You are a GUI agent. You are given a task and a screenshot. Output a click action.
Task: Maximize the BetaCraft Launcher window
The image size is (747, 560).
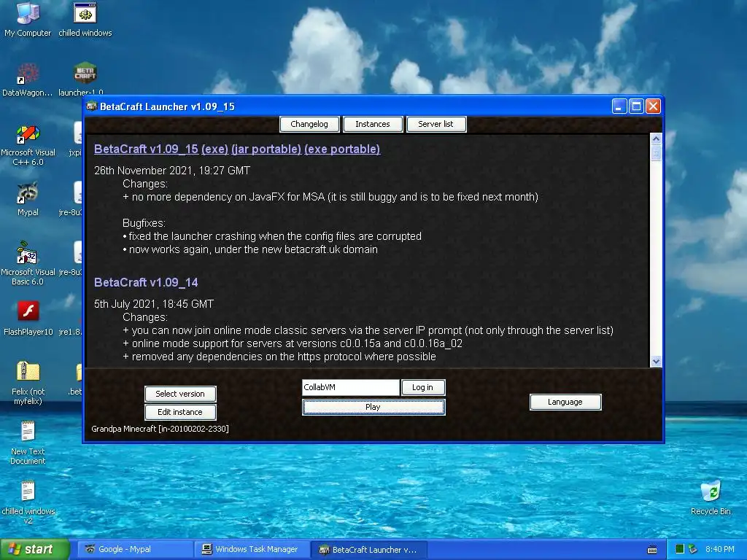[636, 106]
